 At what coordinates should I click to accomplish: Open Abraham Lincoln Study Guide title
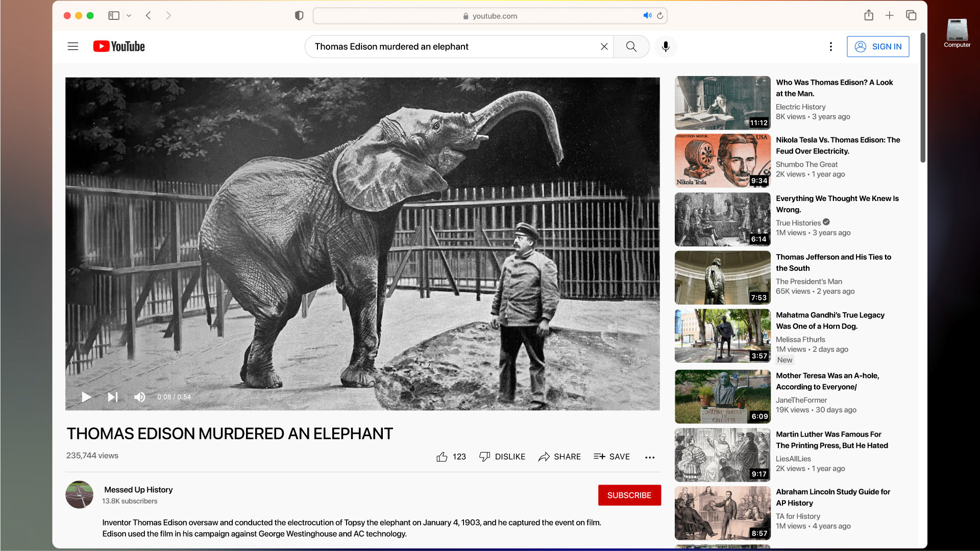832,497
